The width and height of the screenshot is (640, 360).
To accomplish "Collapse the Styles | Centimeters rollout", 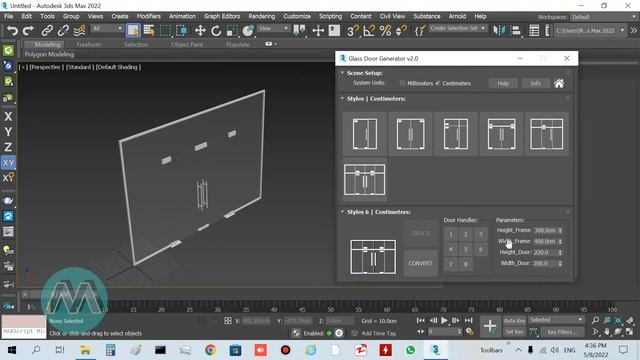I will tap(342, 98).
